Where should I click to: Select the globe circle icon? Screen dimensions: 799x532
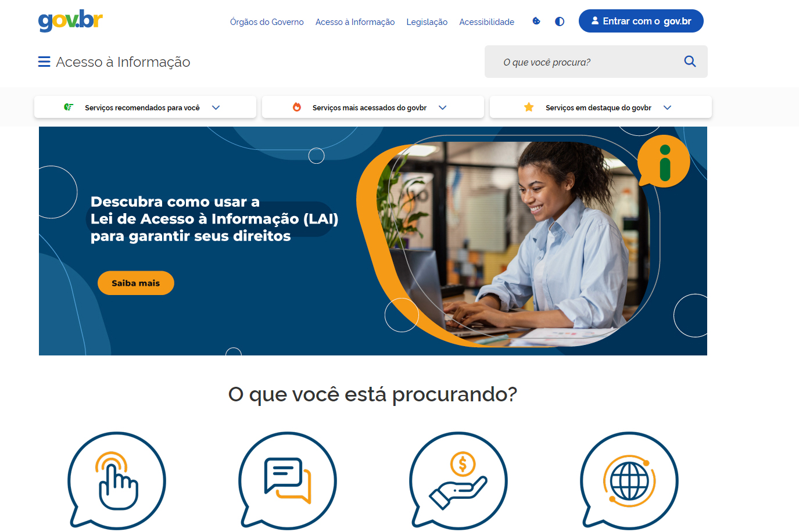coord(629,480)
